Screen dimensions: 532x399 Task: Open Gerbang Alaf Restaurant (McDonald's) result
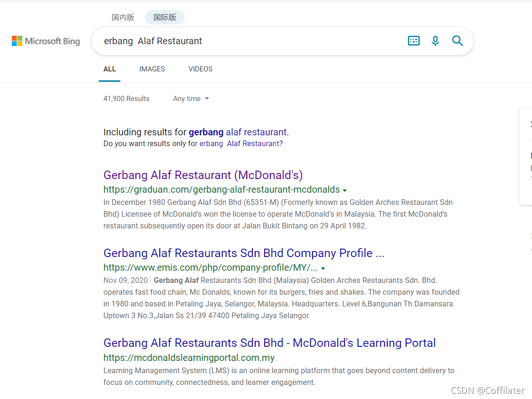click(x=203, y=175)
